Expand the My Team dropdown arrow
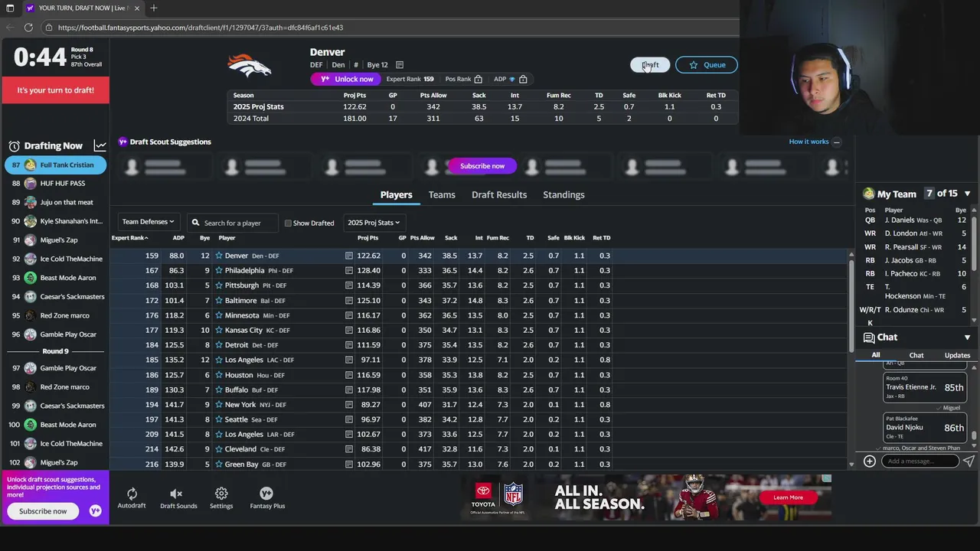980x551 pixels. (x=967, y=194)
